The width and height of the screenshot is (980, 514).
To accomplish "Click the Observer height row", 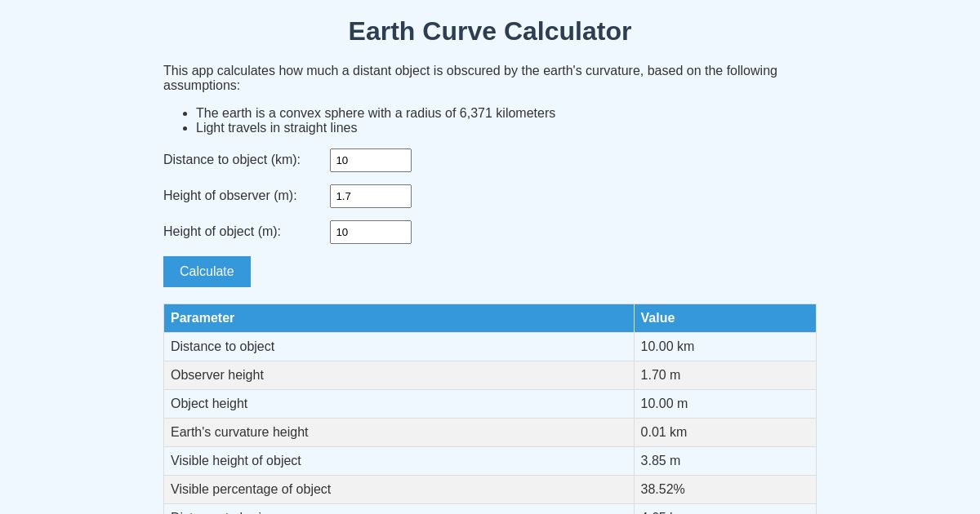I will [217, 374].
